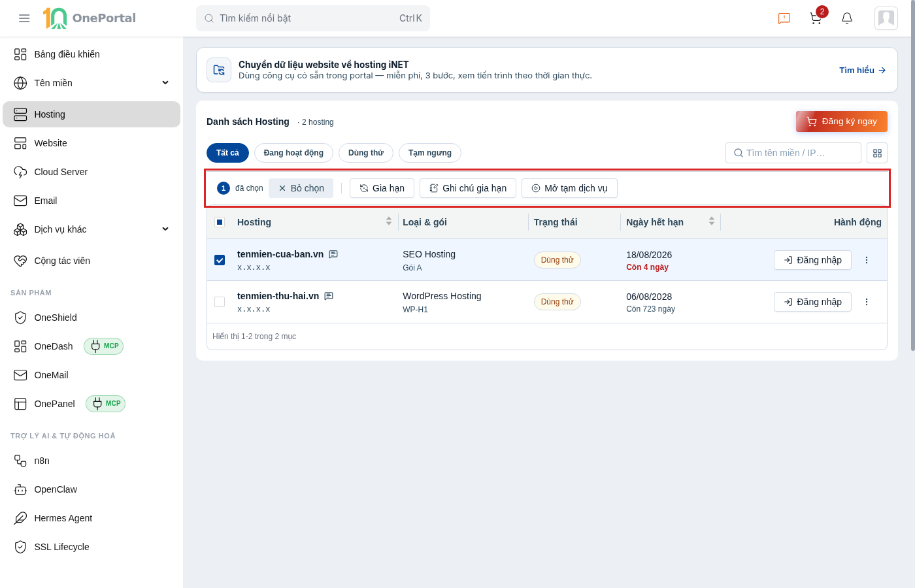Viewport: 915px width, 588px height.
Task: Click the 18/08/2026 expiry date
Action: pos(649,255)
